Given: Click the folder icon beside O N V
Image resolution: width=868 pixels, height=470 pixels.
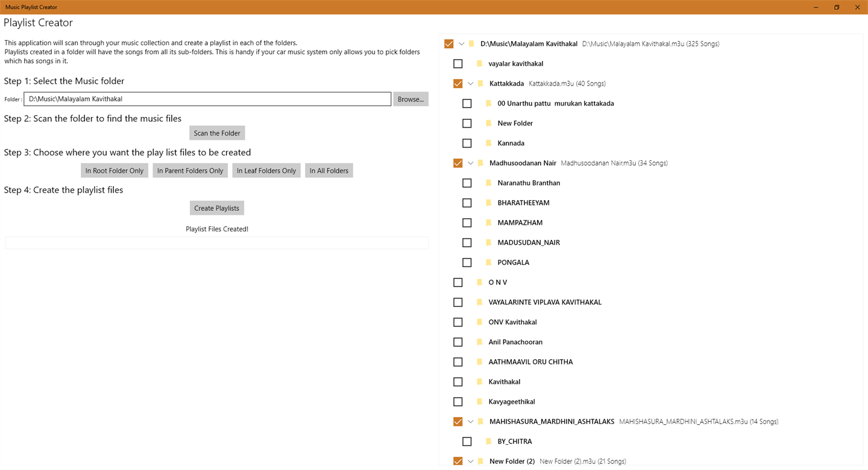Looking at the screenshot, I should point(480,282).
